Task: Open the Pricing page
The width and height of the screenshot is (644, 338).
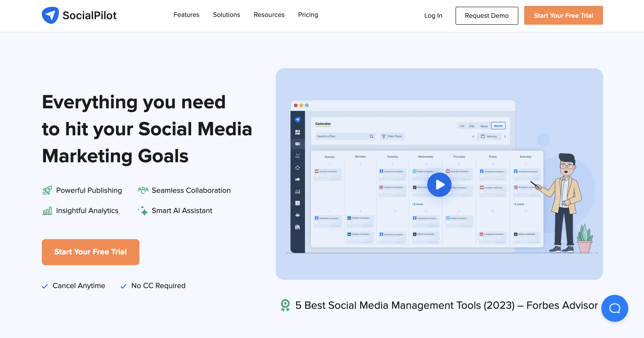Action: click(308, 15)
